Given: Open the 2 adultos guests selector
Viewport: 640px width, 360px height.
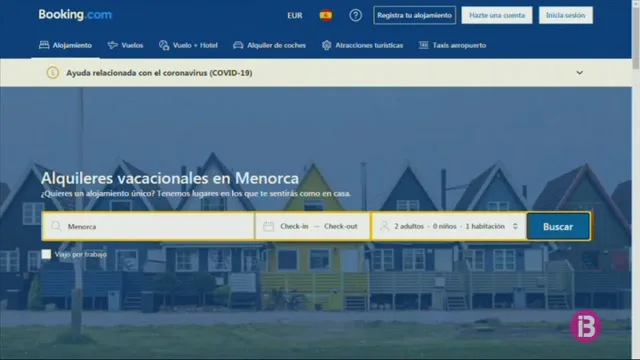Looking at the screenshot, I should pyautogui.click(x=449, y=226).
